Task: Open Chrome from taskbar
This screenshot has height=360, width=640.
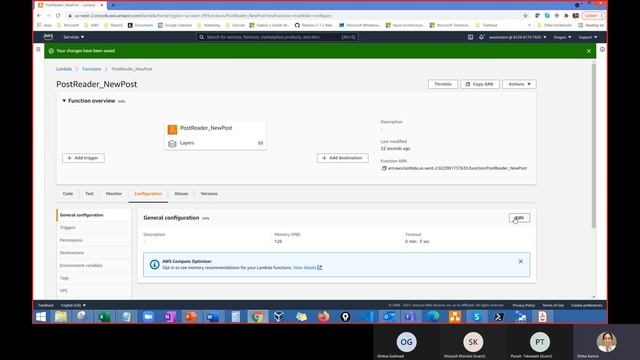Action: 257,317
